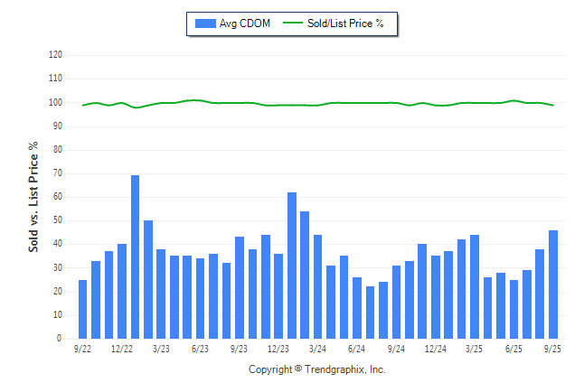Click the 120 value on the y-axis
Viewport: 584px width, 392px height.
pyautogui.click(x=55, y=55)
